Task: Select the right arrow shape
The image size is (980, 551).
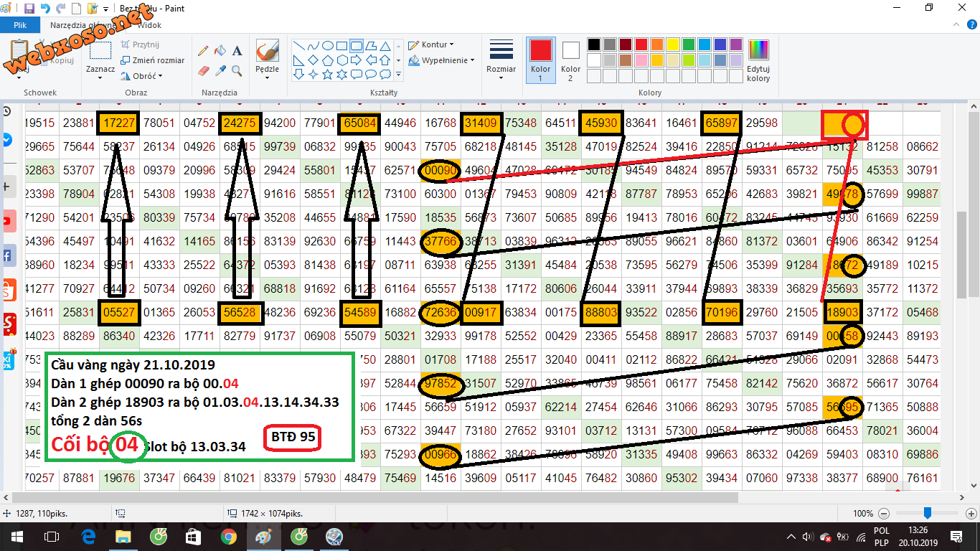Action: point(357,60)
